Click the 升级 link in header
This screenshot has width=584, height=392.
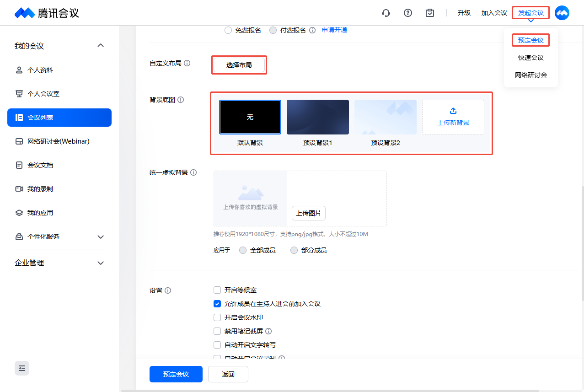click(464, 13)
